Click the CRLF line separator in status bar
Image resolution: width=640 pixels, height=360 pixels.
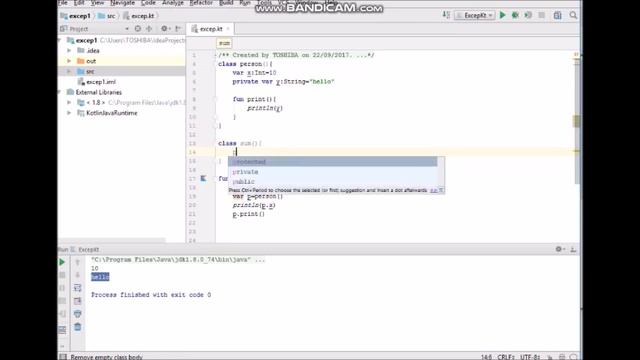point(505,357)
